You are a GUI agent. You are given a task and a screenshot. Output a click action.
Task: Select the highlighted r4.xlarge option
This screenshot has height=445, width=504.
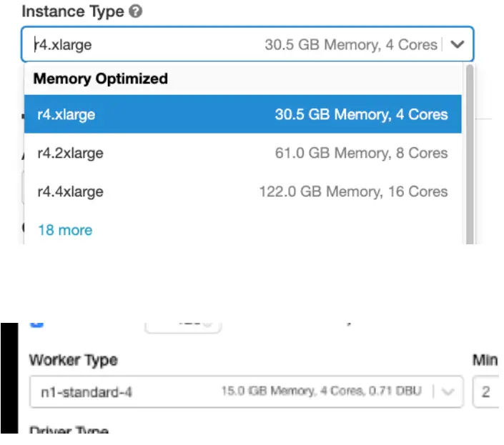242,114
